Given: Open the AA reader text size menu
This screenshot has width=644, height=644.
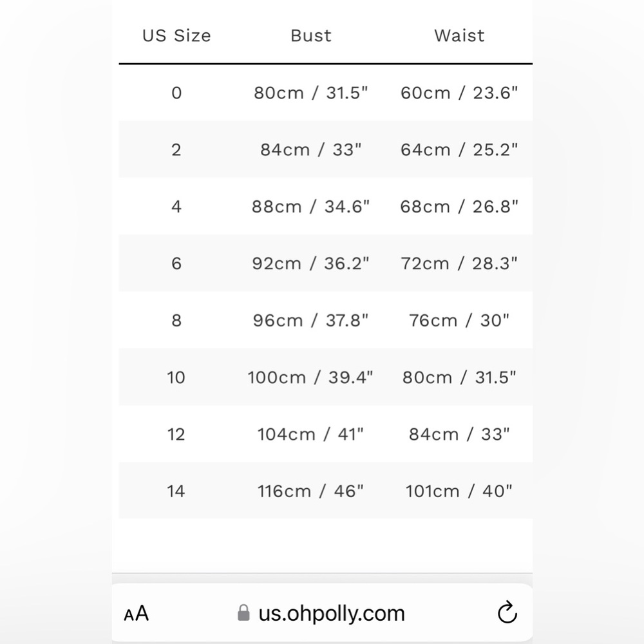Looking at the screenshot, I should [136, 613].
